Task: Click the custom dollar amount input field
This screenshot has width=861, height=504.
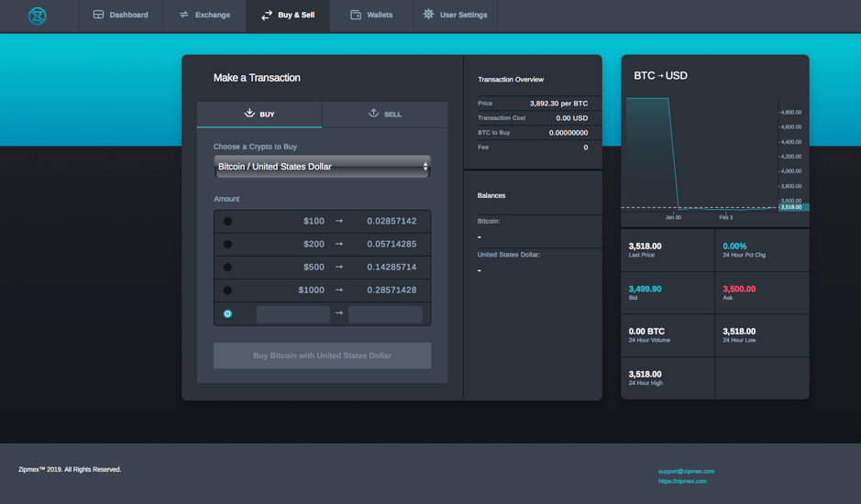Action: [x=293, y=313]
